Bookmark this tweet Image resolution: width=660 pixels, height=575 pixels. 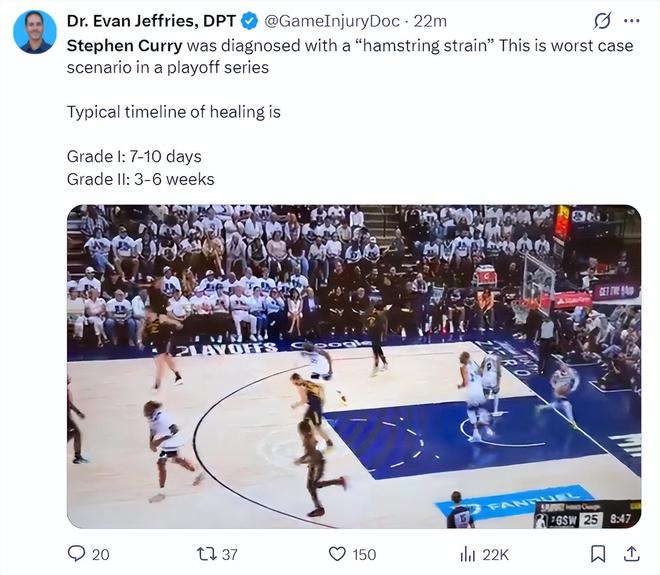coord(598,553)
